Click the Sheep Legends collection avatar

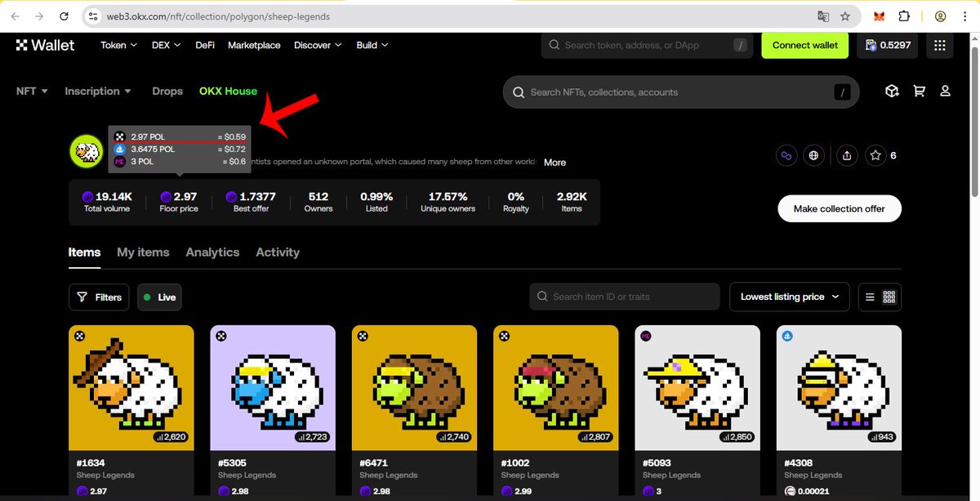(87, 152)
